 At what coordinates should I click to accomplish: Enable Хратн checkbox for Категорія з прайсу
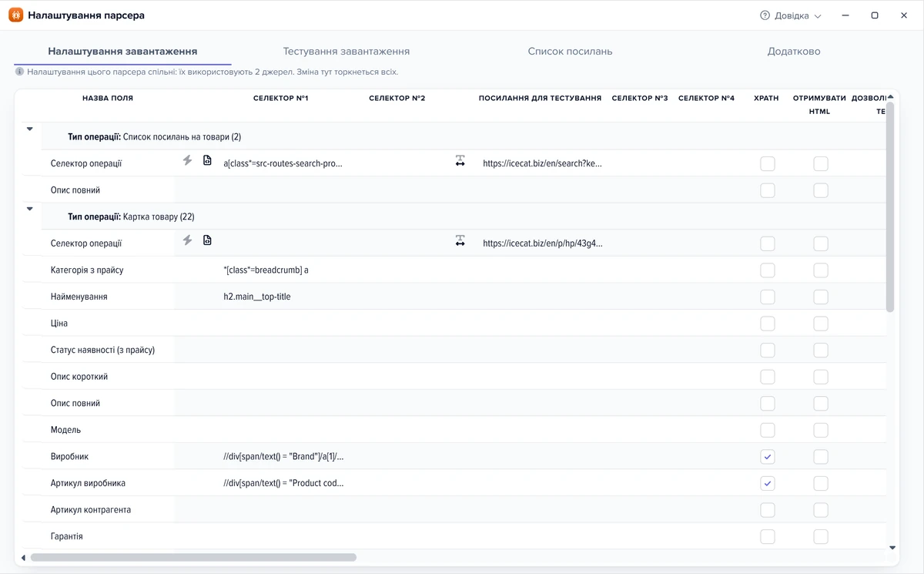tap(768, 270)
